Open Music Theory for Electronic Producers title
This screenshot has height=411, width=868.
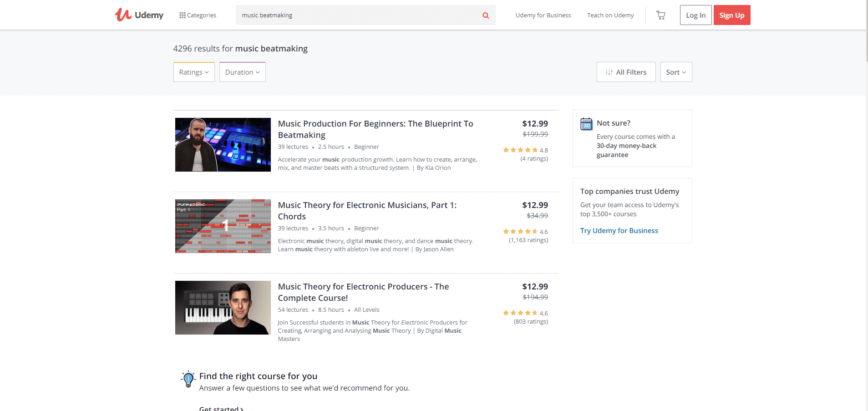[363, 292]
